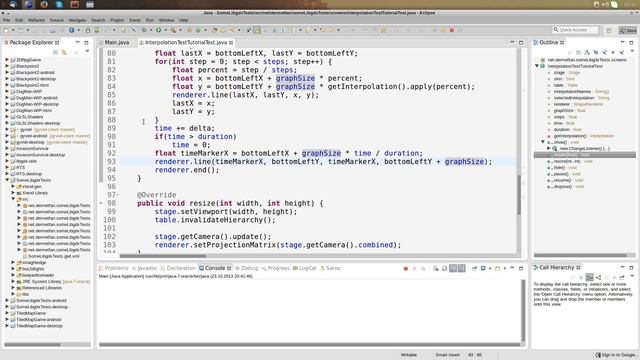This screenshot has height=360, width=640.
Task: Click the New file toolbar icon
Action: click(x=6, y=30)
